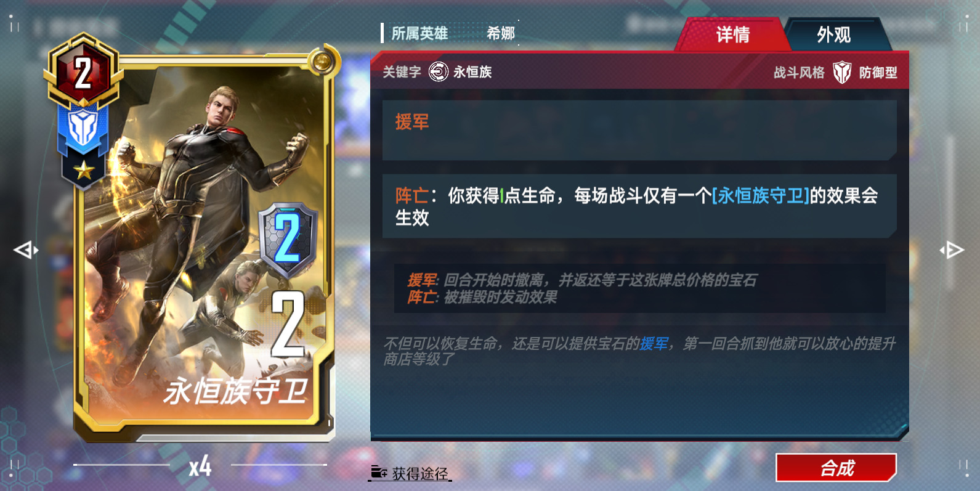Tap the hero name 希娜

(501, 33)
